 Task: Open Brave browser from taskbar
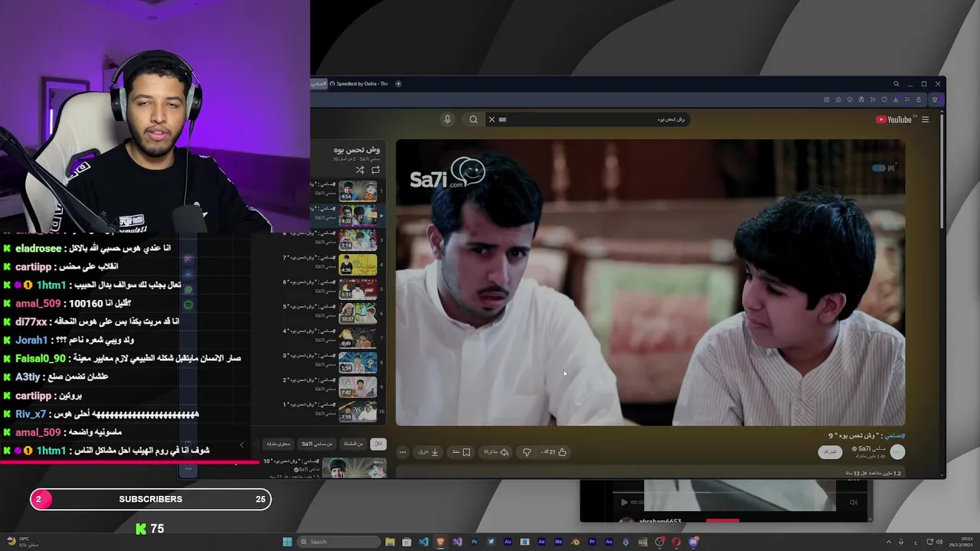pos(440,542)
